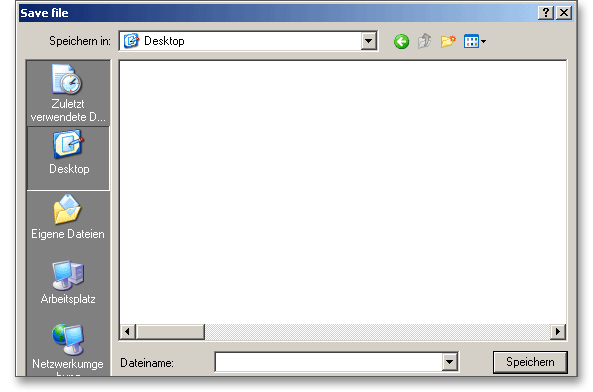Close the Save file dialog
This screenshot has width=593, height=392.
point(564,13)
